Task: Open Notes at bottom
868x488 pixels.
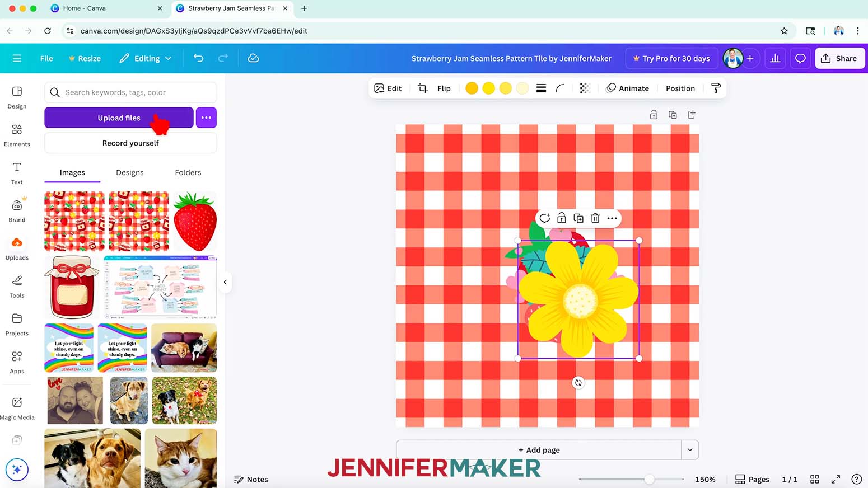Action: (x=251, y=479)
